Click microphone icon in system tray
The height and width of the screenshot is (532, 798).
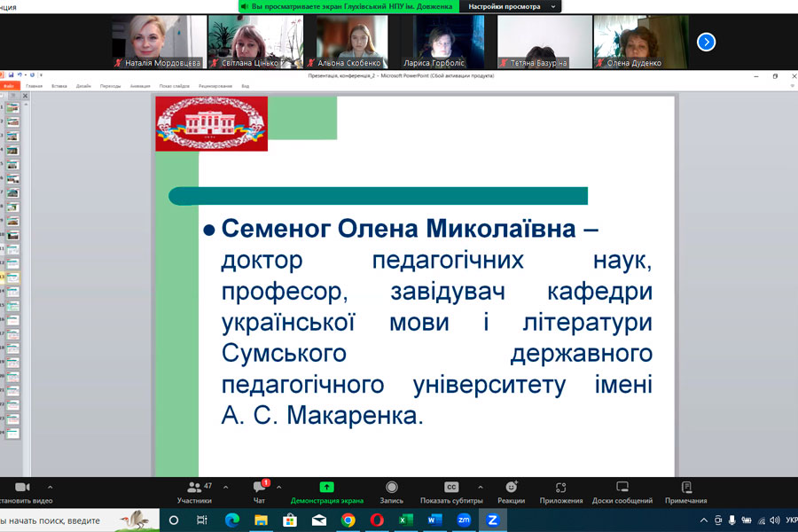[731, 520]
